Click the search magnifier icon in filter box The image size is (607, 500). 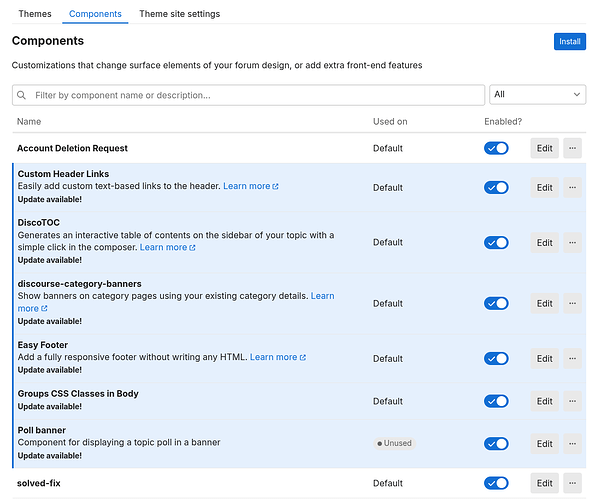pos(22,95)
